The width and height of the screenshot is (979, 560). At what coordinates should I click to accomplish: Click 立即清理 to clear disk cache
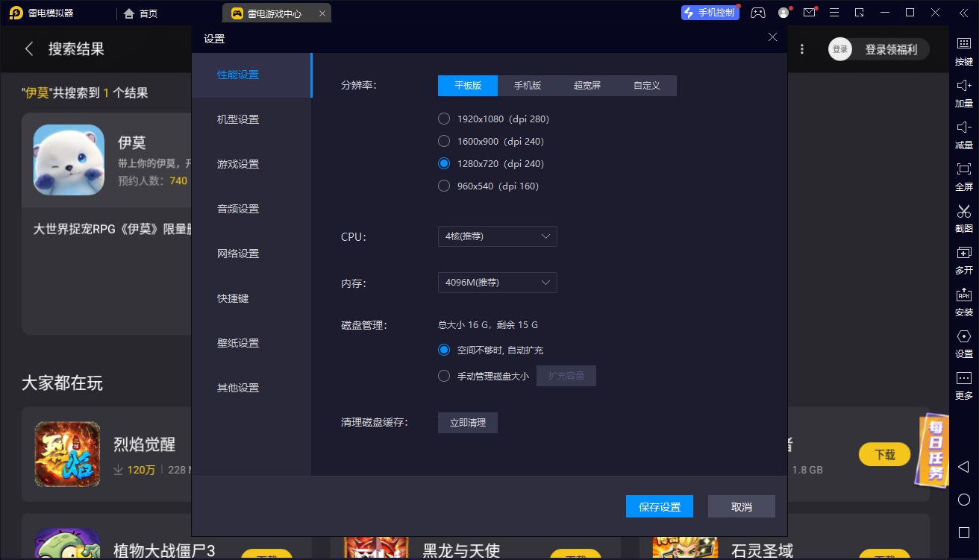click(467, 423)
